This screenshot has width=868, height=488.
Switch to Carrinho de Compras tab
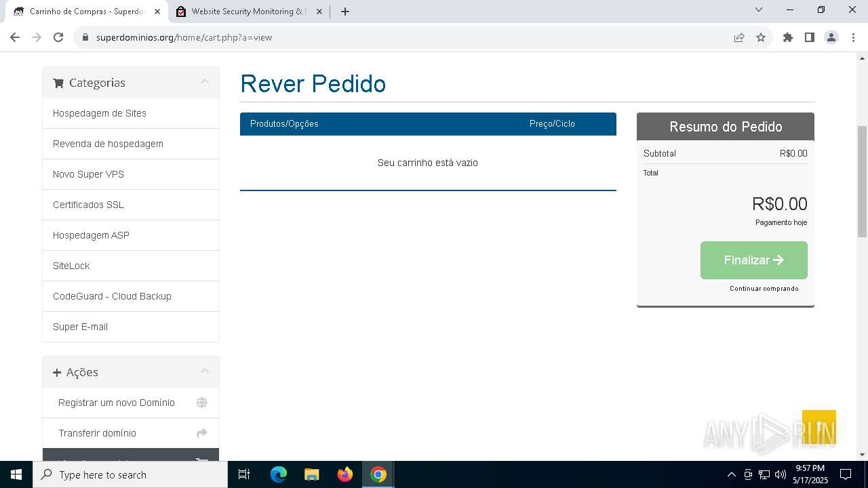87,12
